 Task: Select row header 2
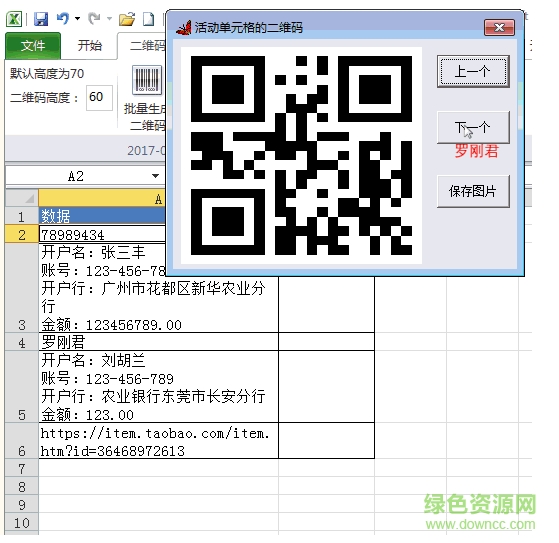coord(22,234)
